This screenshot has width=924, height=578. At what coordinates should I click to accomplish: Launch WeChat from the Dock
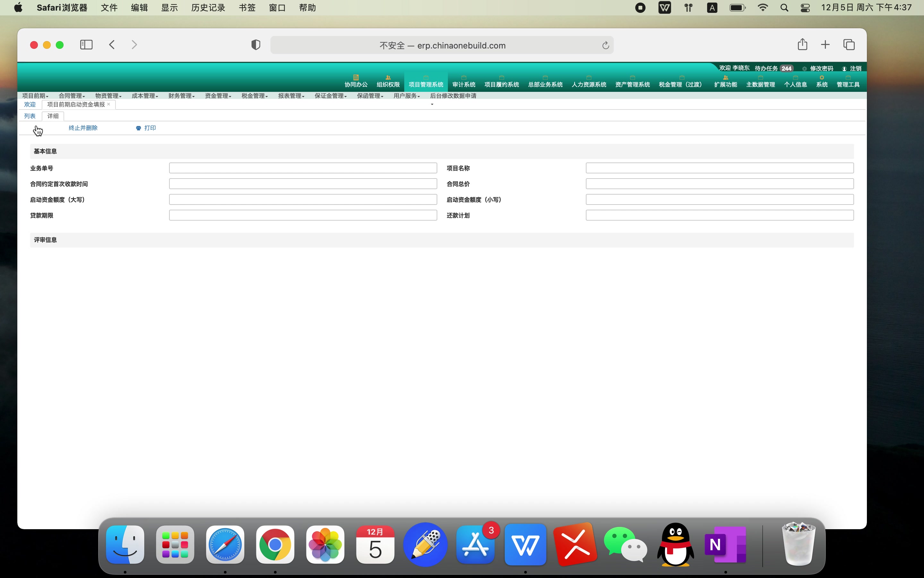pos(625,544)
